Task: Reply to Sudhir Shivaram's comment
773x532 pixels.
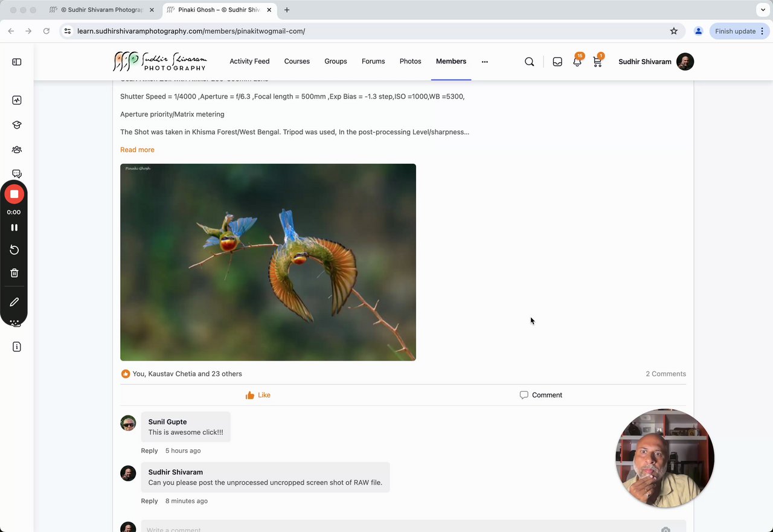Action: coord(149,501)
